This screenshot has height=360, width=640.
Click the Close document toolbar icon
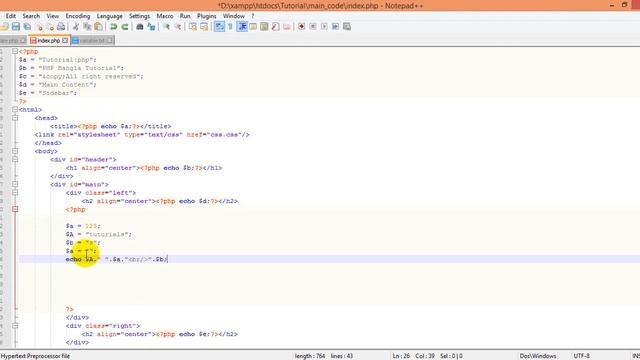(x=39, y=27)
